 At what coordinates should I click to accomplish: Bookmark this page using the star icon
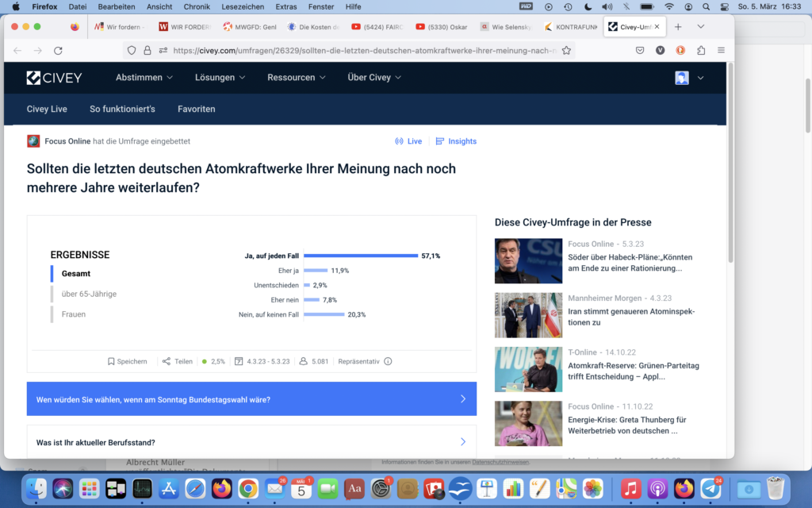coord(566,50)
